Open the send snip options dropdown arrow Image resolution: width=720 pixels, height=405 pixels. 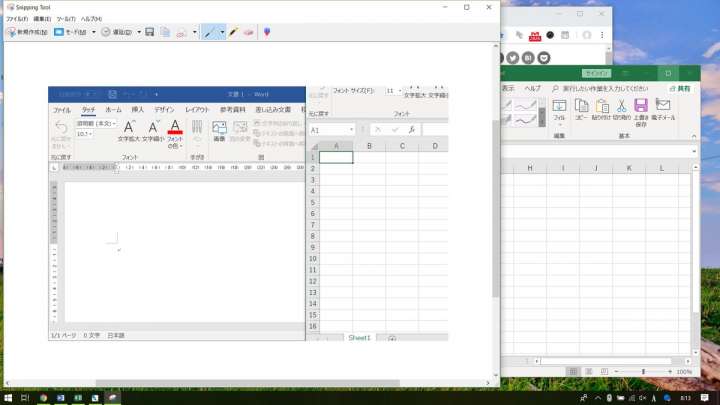point(194,32)
